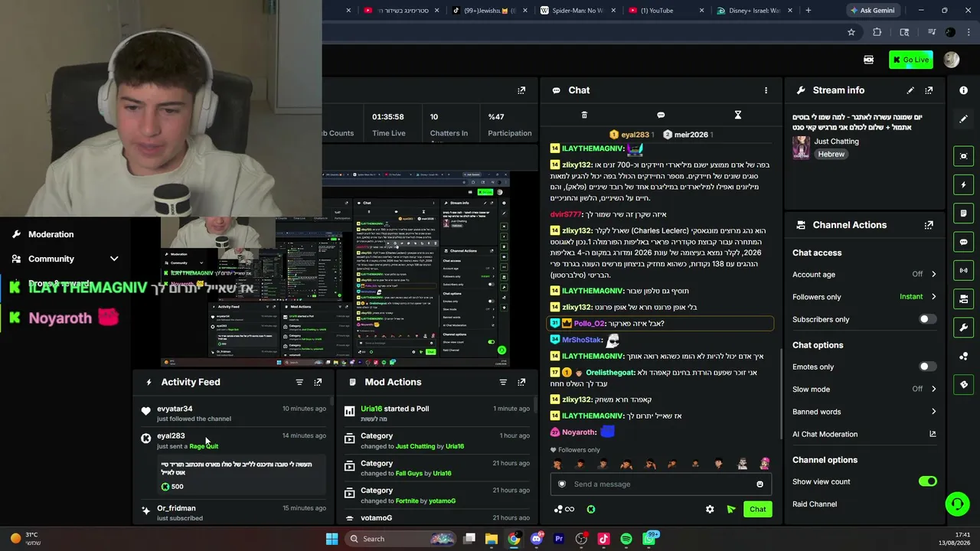Screen dimensions: 980x551
Task: Send message with the Chat button
Action: coord(757,509)
